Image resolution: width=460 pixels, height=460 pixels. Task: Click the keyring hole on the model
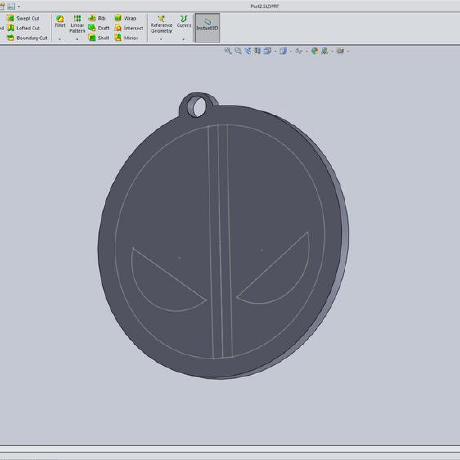click(199, 108)
